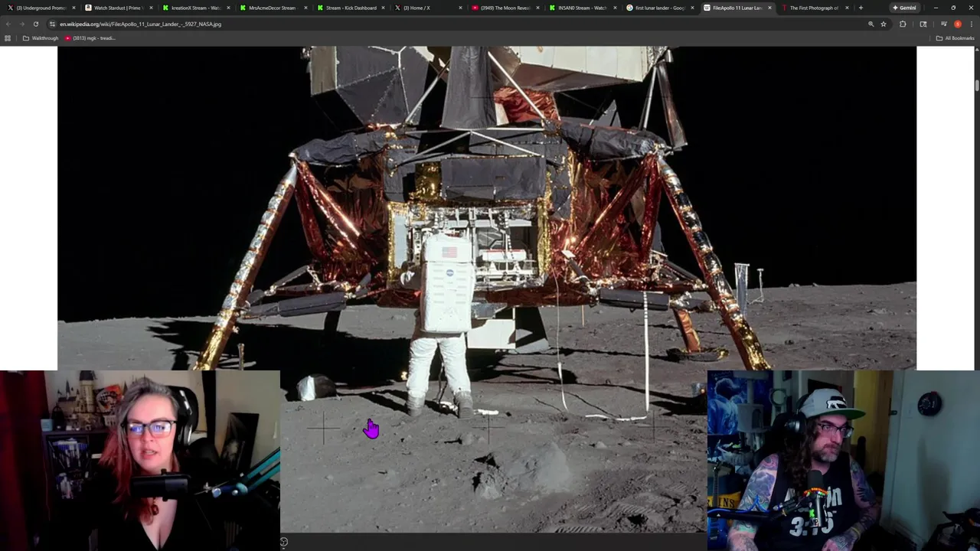
Task: Open the Extensions puzzle icon
Action: point(903,24)
